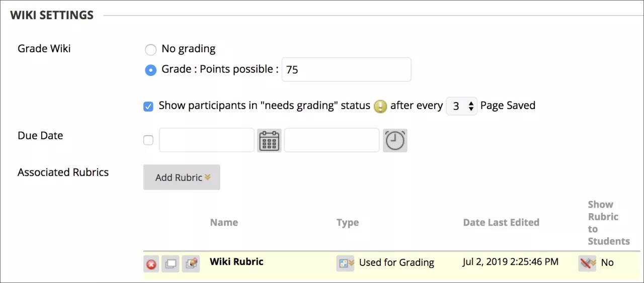The height and width of the screenshot is (283, 644).
Task: Click the due date text field
Action: (x=206, y=140)
